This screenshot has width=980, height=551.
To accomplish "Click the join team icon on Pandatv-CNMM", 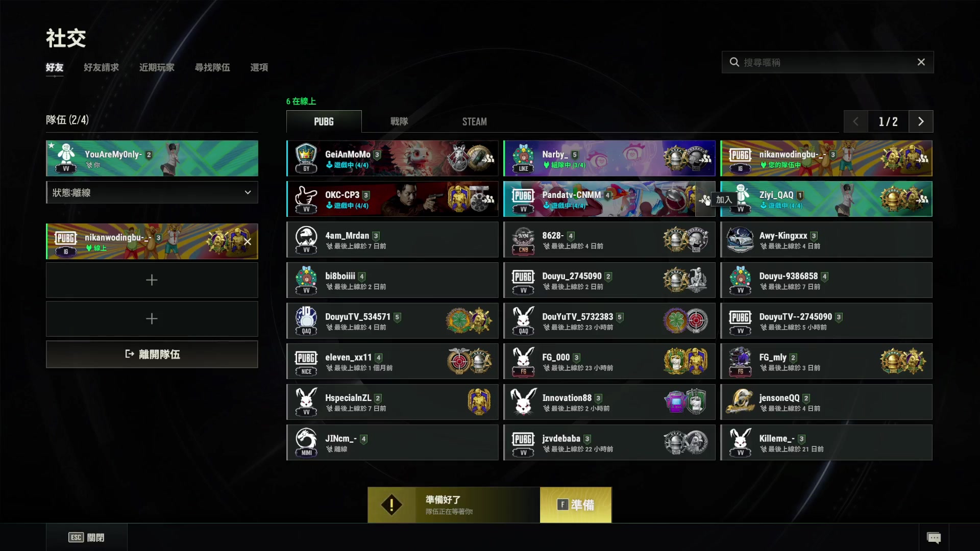I will coord(705,199).
